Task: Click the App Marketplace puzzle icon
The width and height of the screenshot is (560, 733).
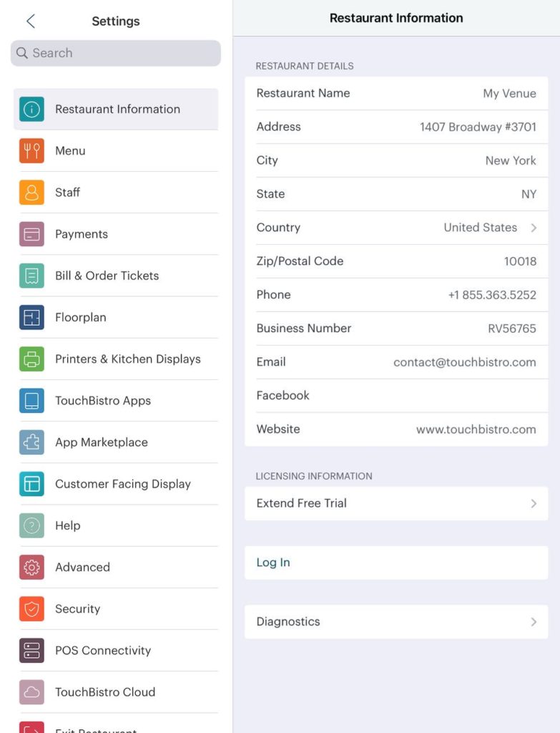Action: click(31, 442)
